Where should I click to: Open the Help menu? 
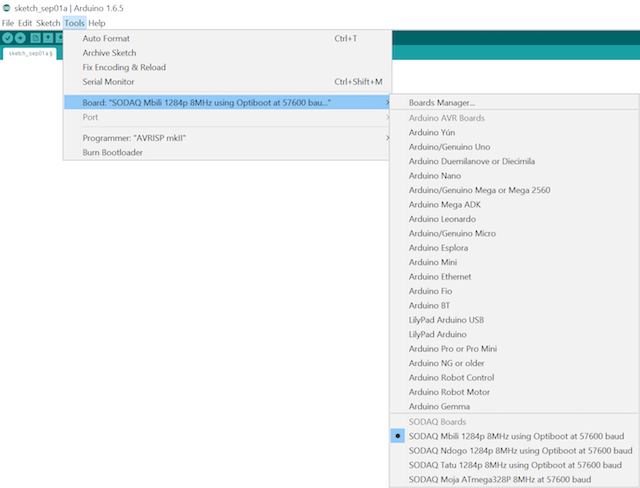pyautogui.click(x=97, y=22)
